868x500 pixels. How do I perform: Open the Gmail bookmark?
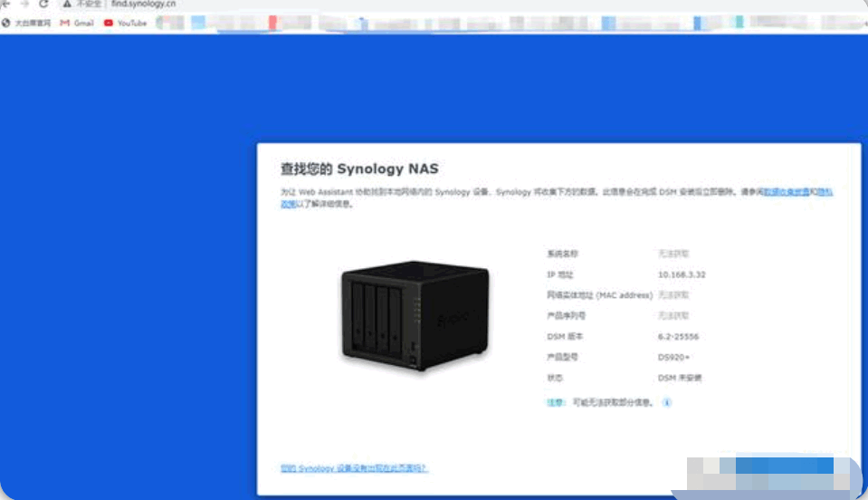[77, 23]
